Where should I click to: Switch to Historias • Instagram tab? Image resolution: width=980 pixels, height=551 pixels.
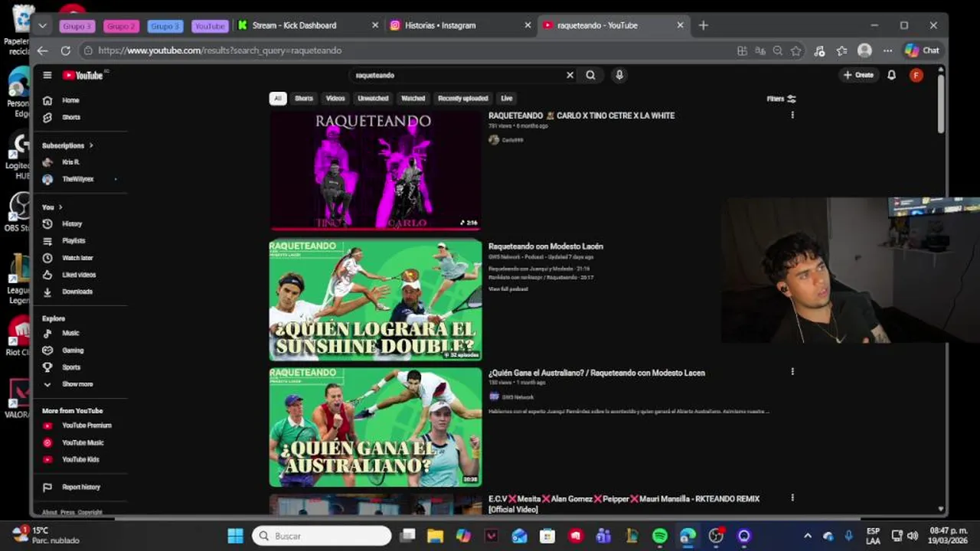[x=460, y=25]
